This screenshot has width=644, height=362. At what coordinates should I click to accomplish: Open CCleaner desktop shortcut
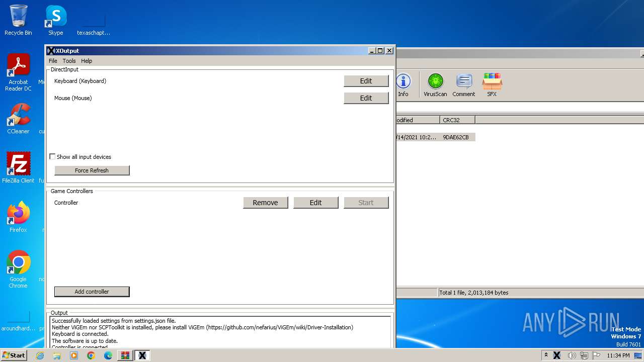18,119
